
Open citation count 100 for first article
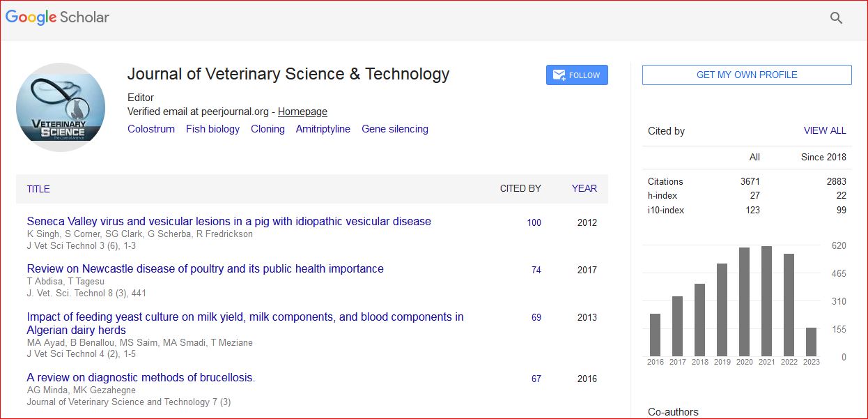(534, 223)
